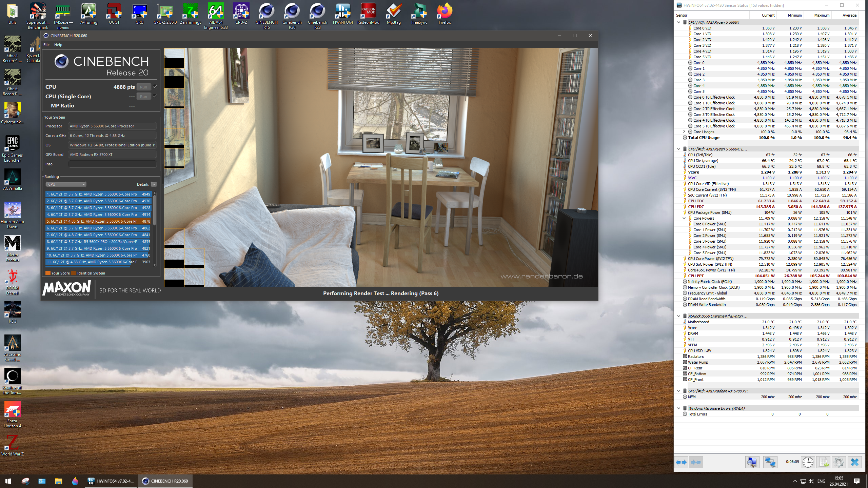Click the HWiNFO reset-clock icon
Screen dimensions: 868x488
pos(808,462)
